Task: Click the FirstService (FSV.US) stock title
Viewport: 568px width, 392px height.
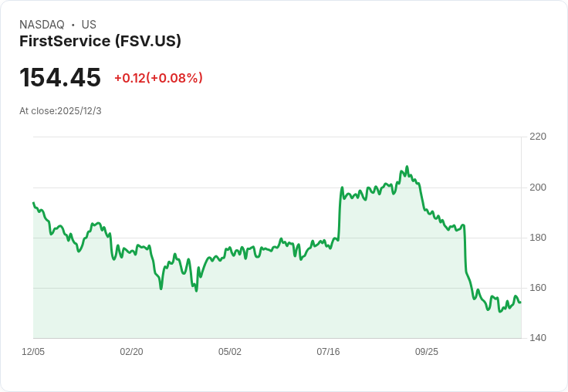Action: click(x=100, y=41)
